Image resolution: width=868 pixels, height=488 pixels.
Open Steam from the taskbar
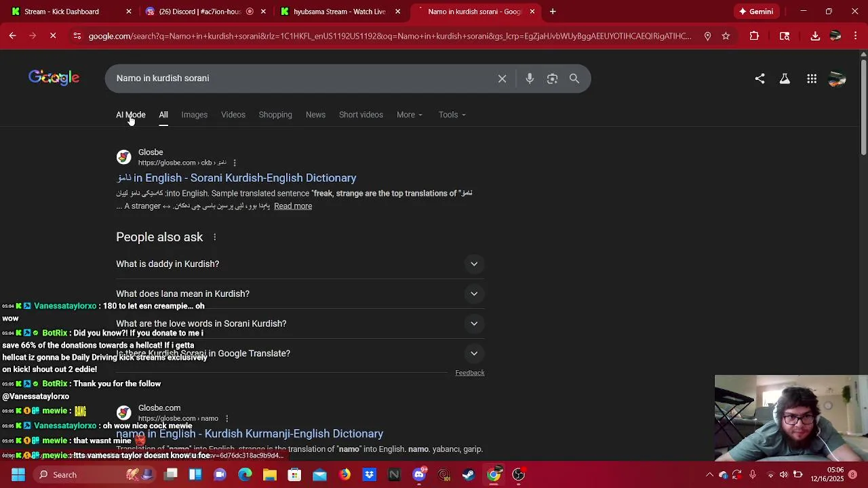click(469, 474)
